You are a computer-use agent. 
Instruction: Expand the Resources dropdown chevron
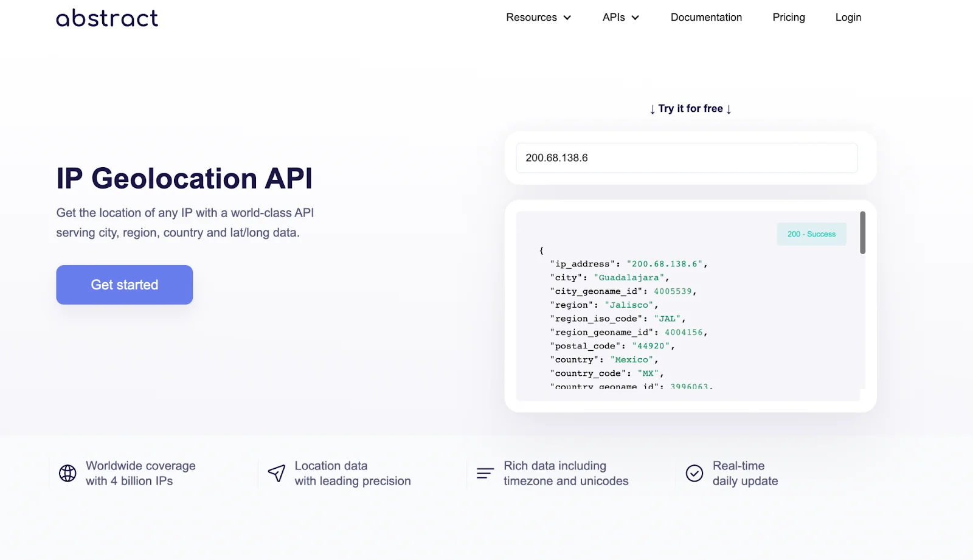pos(567,18)
